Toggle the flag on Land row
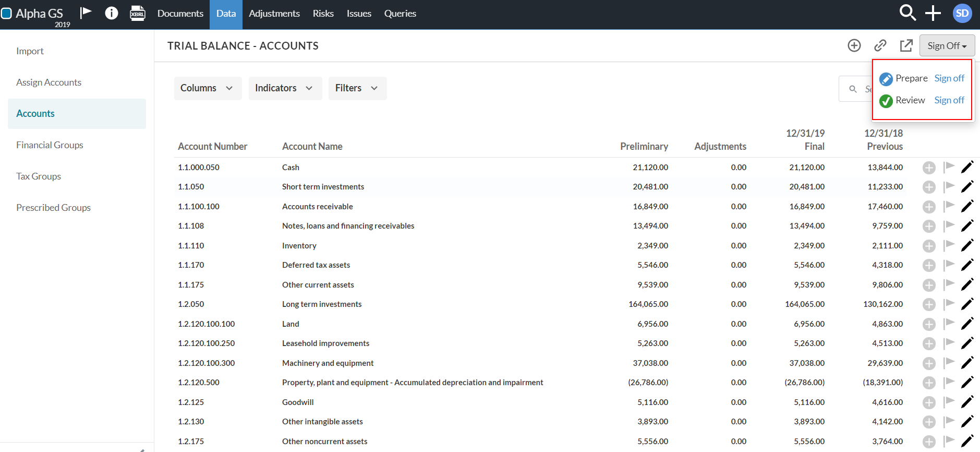 [949, 323]
